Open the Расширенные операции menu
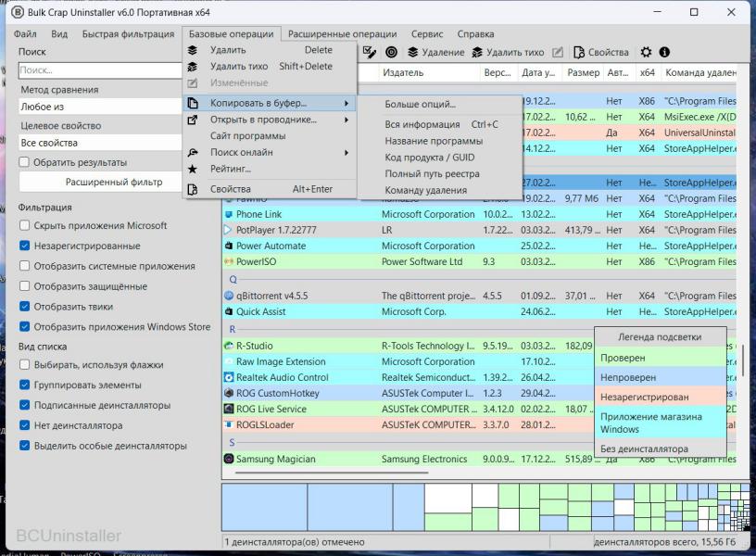Screen dimensions: 756x556 point(342,34)
